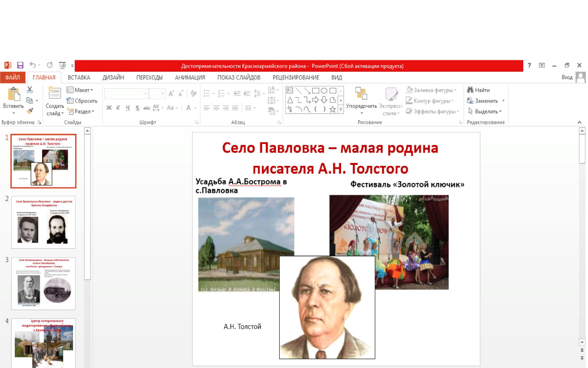
Task: Open the Выделить select dropdown
Action: (484, 111)
